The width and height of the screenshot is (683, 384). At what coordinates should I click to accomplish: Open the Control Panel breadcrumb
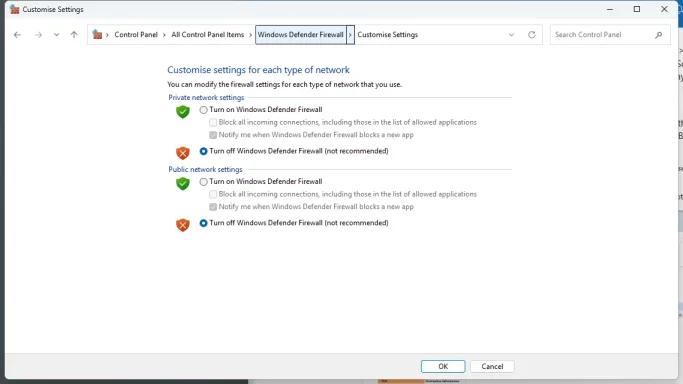[x=136, y=34]
